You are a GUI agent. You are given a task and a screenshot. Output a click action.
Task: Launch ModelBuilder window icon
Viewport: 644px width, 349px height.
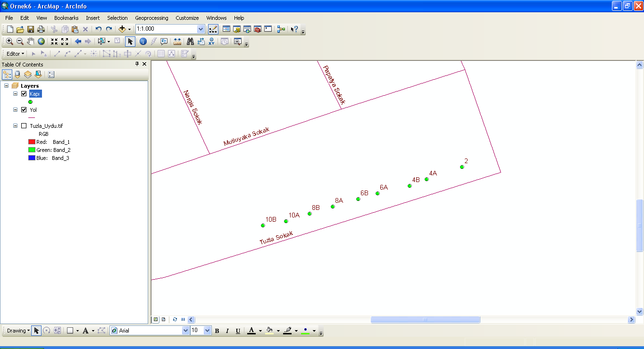281,29
